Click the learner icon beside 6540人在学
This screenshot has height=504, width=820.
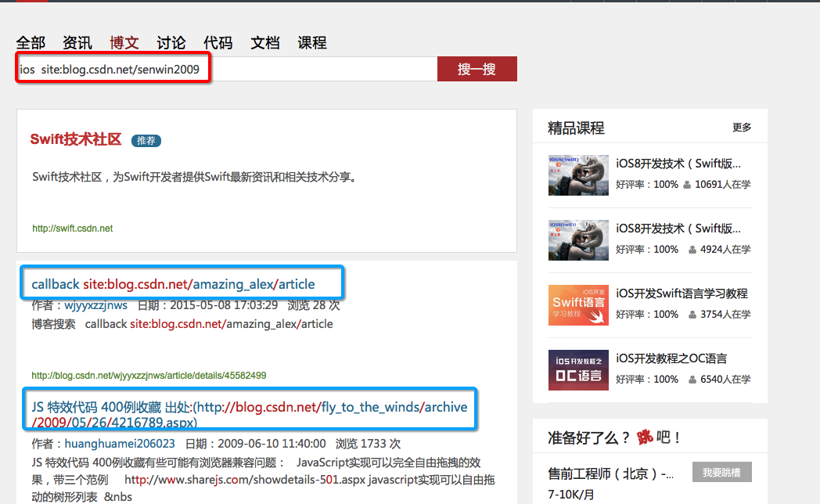(x=692, y=380)
